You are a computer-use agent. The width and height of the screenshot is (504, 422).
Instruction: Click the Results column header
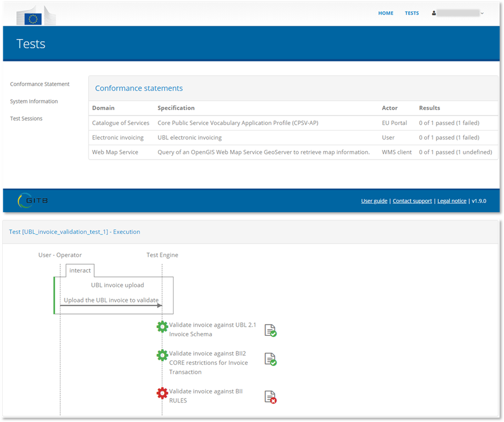click(430, 108)
